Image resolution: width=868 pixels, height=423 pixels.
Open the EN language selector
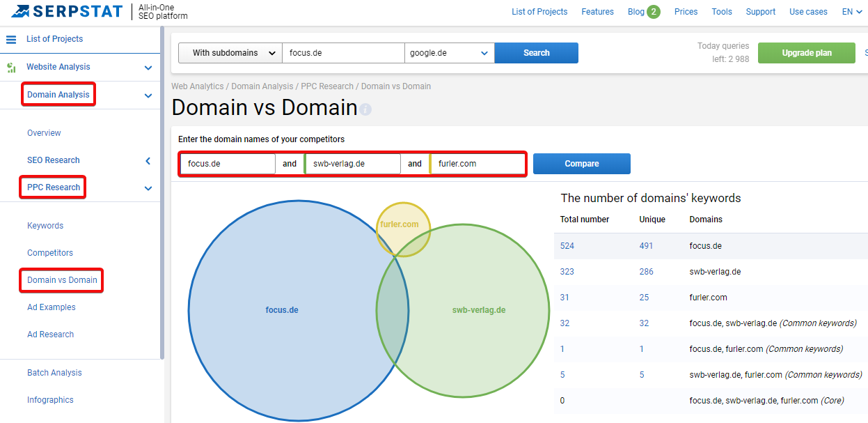pos(852,12)
